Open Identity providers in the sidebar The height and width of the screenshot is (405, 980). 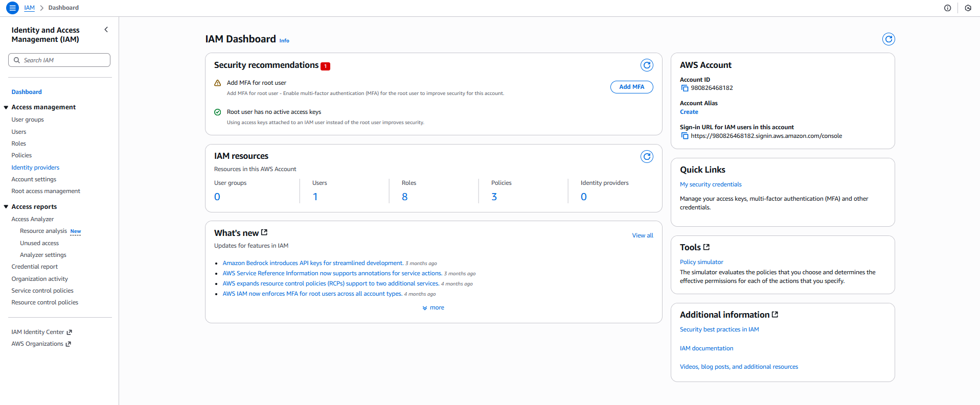35,168
